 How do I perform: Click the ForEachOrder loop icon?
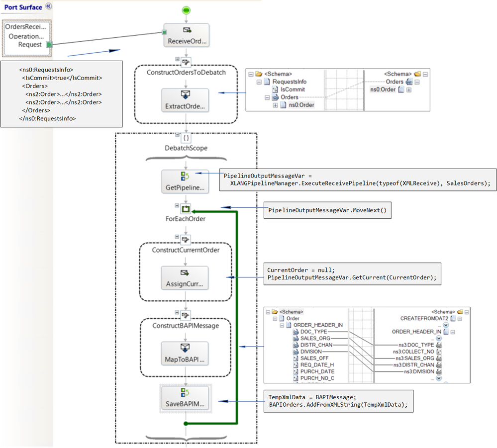pyautogui.click(x=186, y=208)
